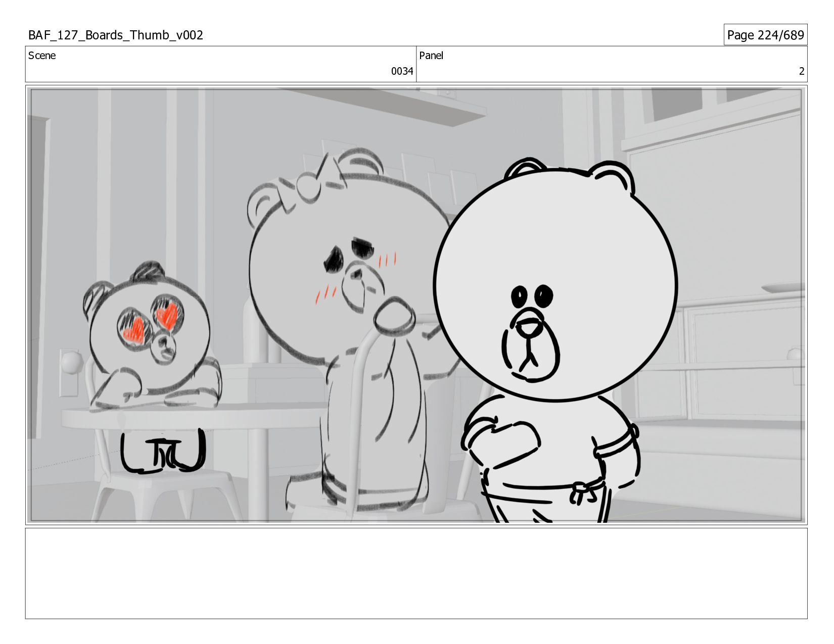This screenshot has height=644, width=834.
Task: Click the document title BAF_127_Boards_Thumb_v002
Action: 116,35
